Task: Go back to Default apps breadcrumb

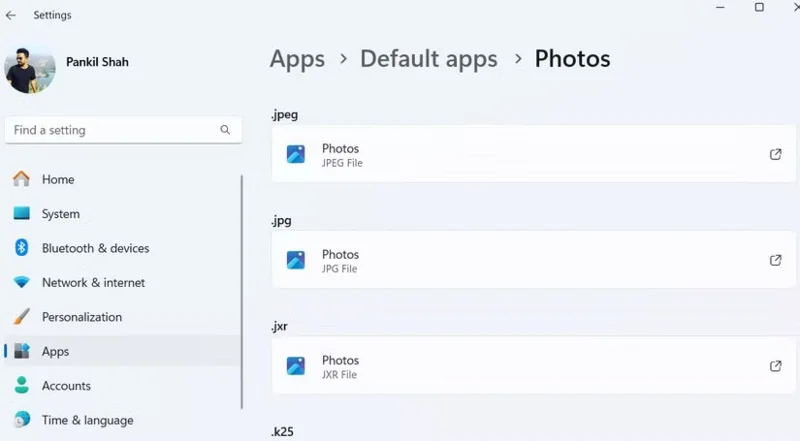Action: tap(428, 59)
